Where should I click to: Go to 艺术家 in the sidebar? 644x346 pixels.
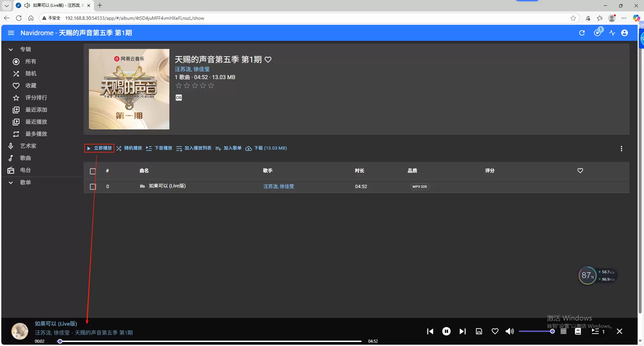pos(28,146)
